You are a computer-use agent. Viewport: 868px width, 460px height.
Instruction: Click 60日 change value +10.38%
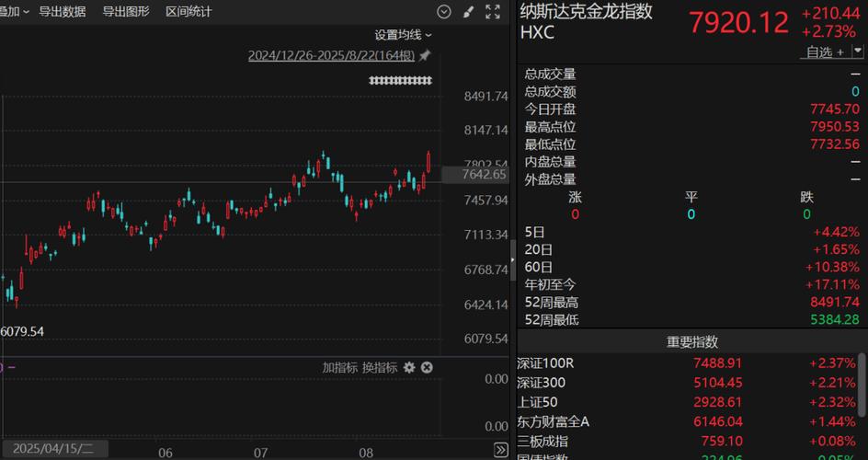coord(832,268)
